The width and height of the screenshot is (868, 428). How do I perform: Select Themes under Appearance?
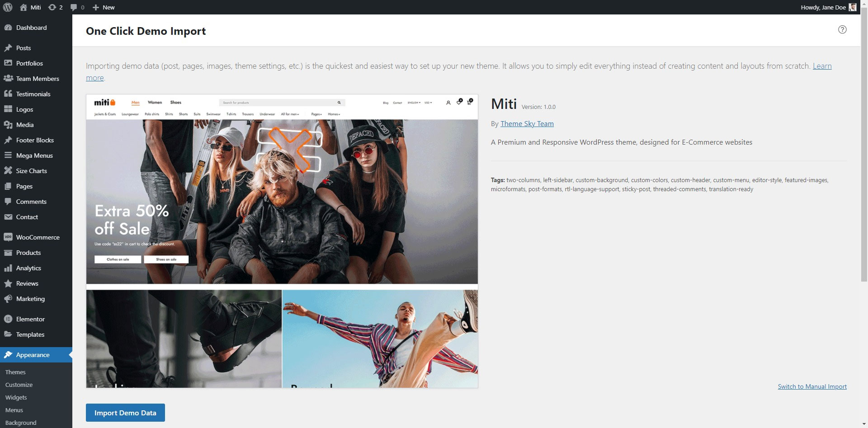click(x=15, y=372)
